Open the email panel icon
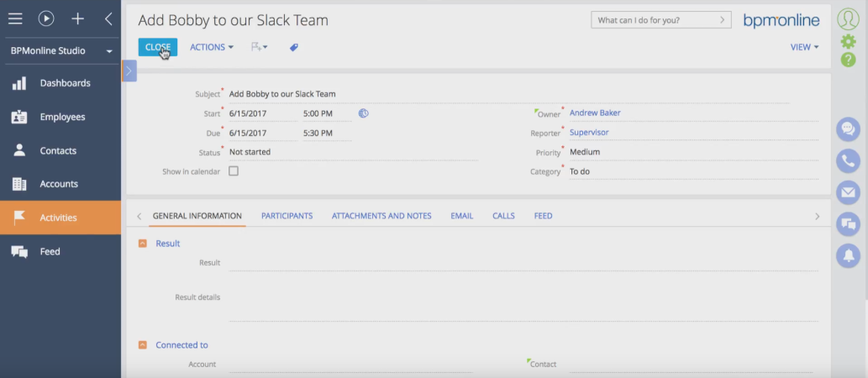The width and height of the screenshot is (868, 378). click(848, 192)
